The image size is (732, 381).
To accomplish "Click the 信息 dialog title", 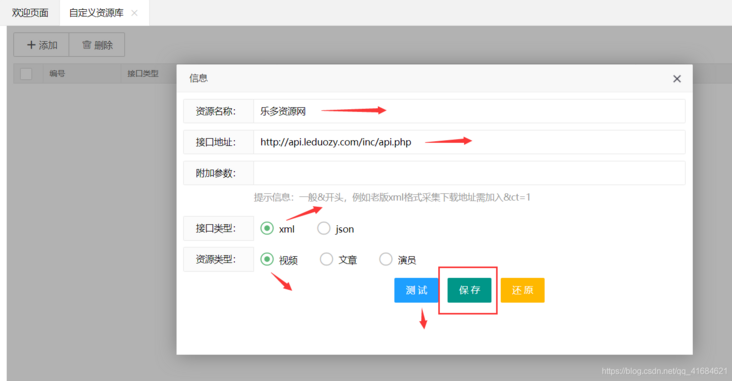I will pos(198,78).
